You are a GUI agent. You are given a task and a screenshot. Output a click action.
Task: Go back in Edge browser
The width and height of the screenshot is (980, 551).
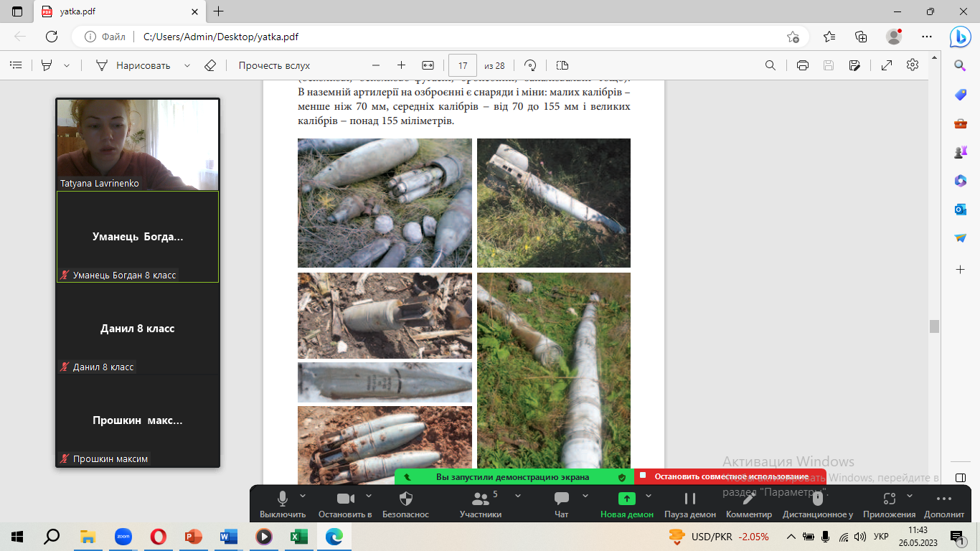tap(20, 37)
